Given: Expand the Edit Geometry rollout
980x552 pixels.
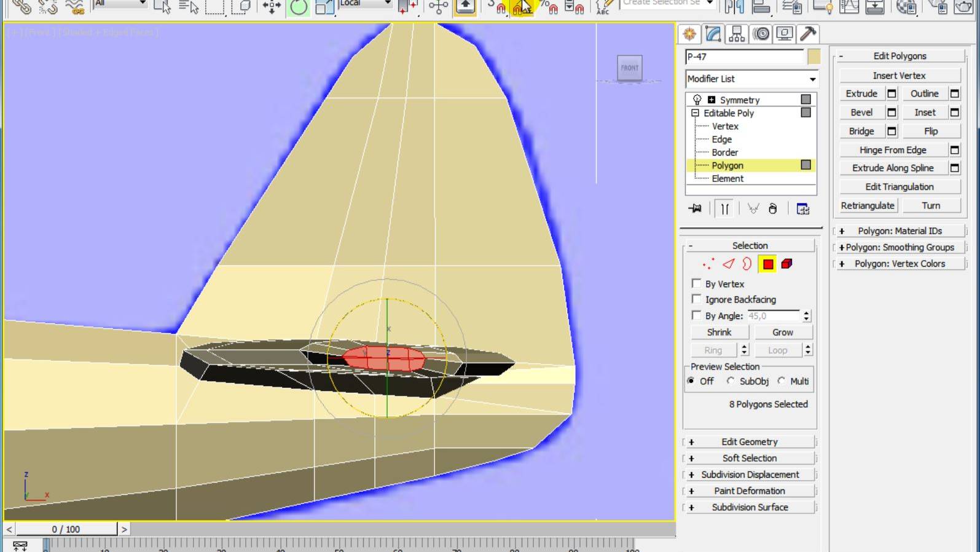Looking at the screenshot, I should 750,442.
